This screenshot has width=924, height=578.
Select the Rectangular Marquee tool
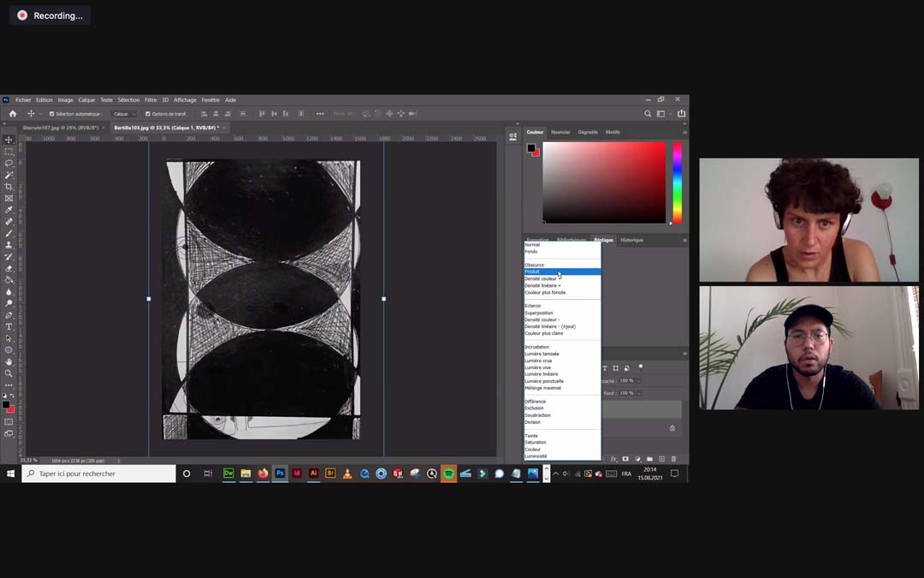click(9, 152)
